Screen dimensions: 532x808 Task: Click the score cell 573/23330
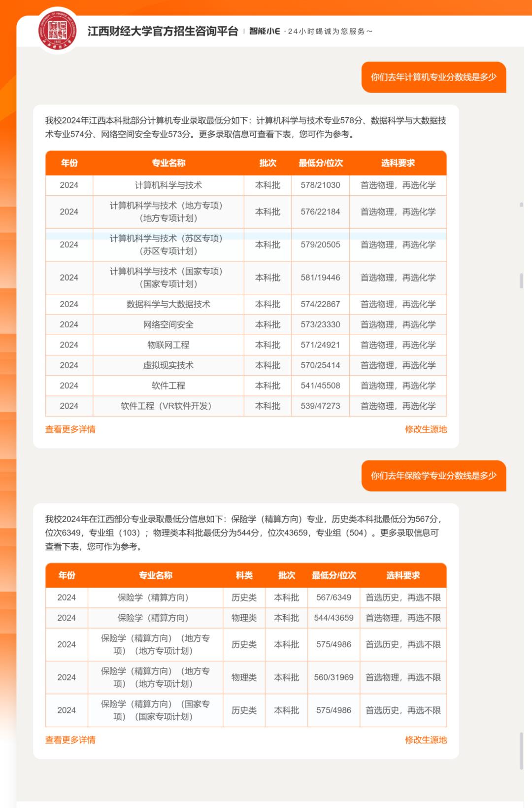click(x=321, y=324)
